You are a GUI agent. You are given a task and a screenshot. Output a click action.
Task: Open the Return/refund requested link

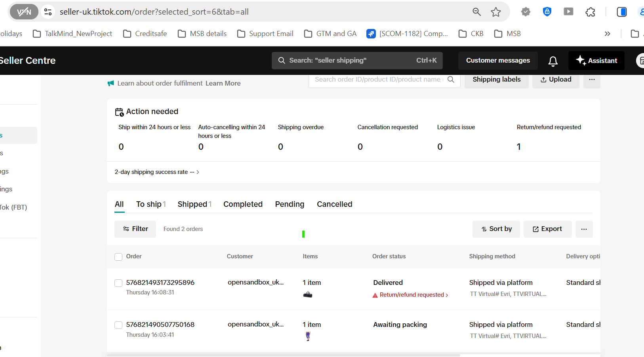(x=412, y=295)
